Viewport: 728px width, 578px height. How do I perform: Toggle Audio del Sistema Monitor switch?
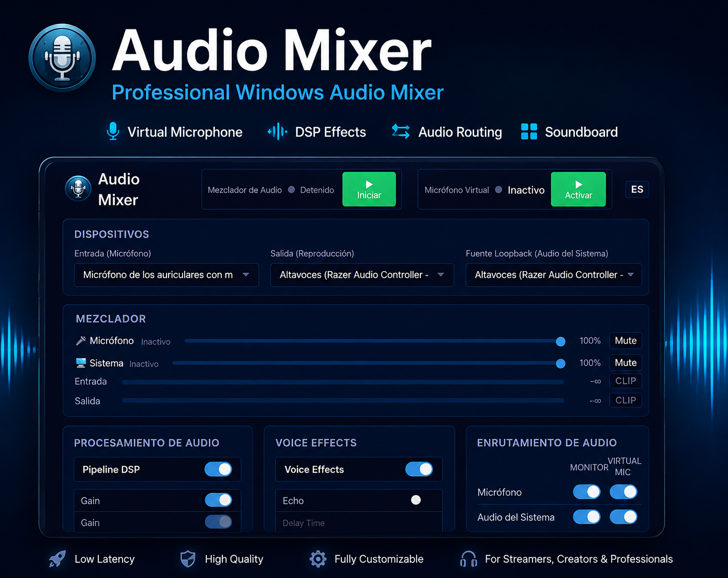click(x=587, y=516)
